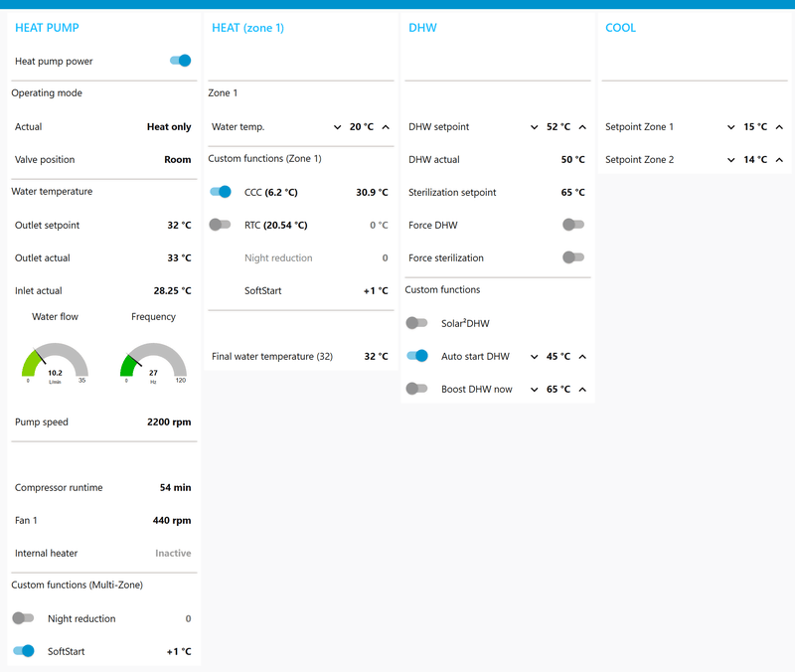Raise cooling Setpoint Zone 2 value

click(x=779, y=160)
